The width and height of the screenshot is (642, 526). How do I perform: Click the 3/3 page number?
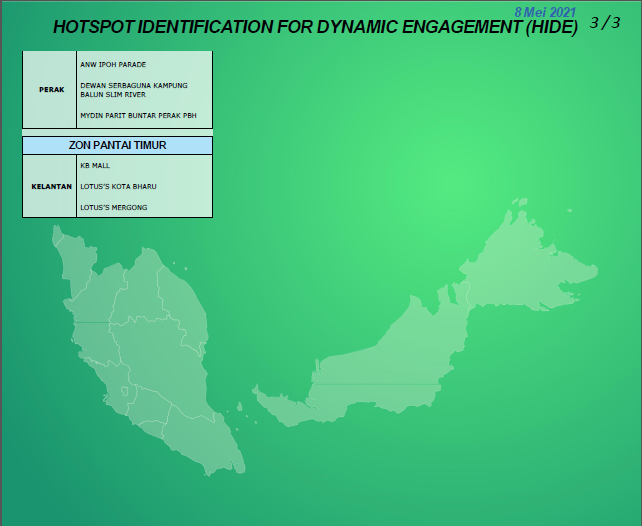[605, 22]
